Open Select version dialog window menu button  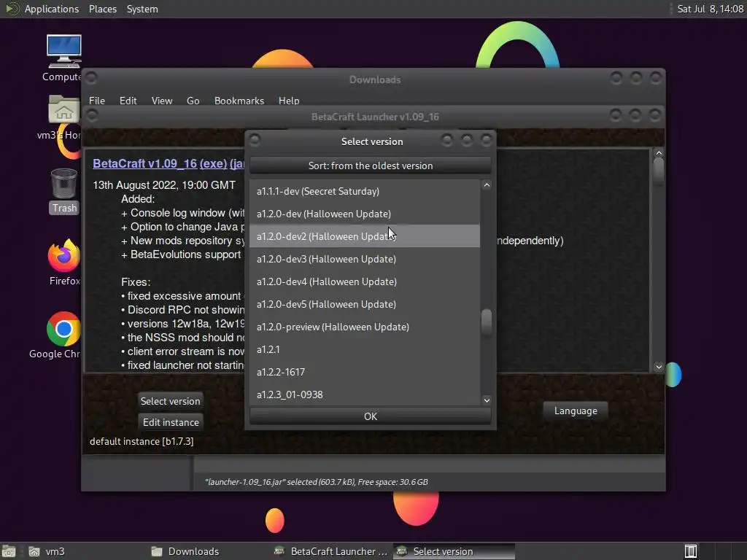[255, 140]
